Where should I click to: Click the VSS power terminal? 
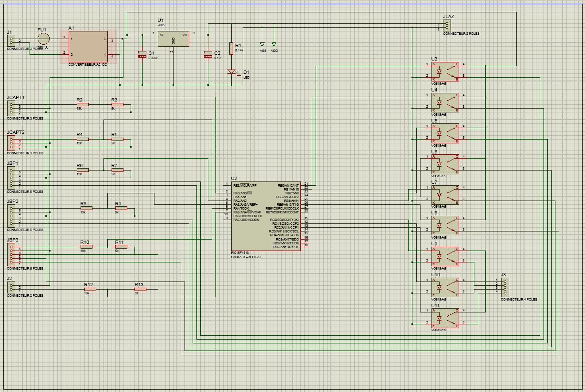(x=263, y=44)
